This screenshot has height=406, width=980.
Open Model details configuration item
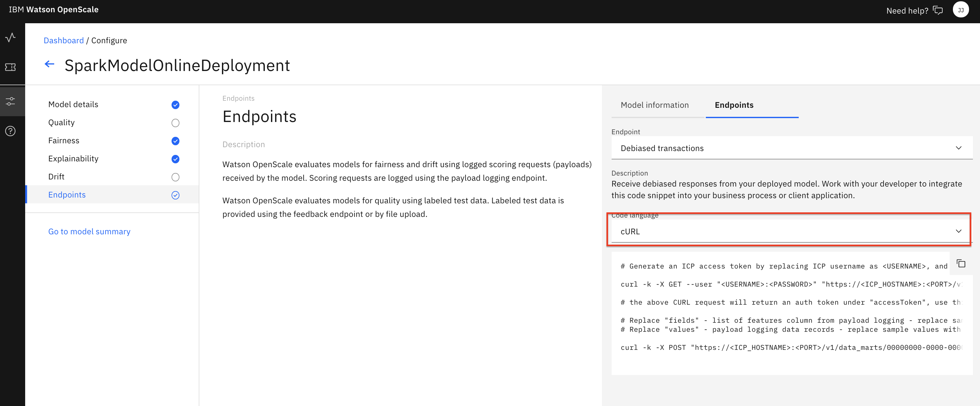click(74, 104)
